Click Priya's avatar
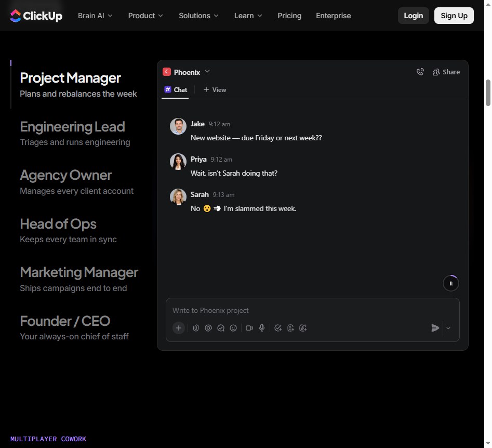The width and height of the screenshot is (492, 448). (x=178, y=161)
